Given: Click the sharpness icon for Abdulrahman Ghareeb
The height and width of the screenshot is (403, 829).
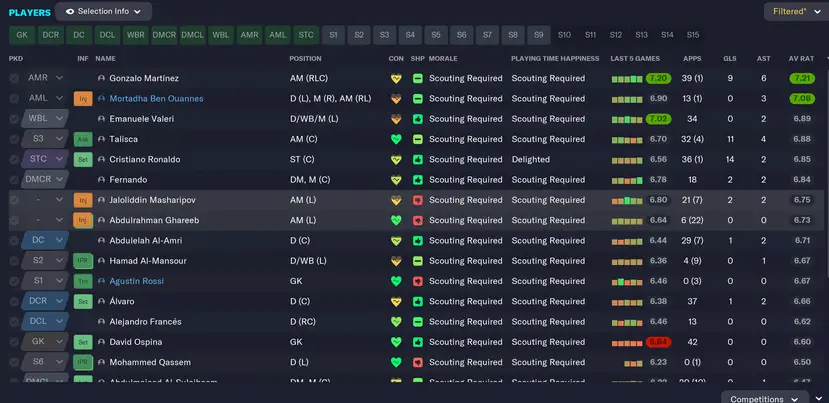Looking at the screenshot, I should pos(417,220).
